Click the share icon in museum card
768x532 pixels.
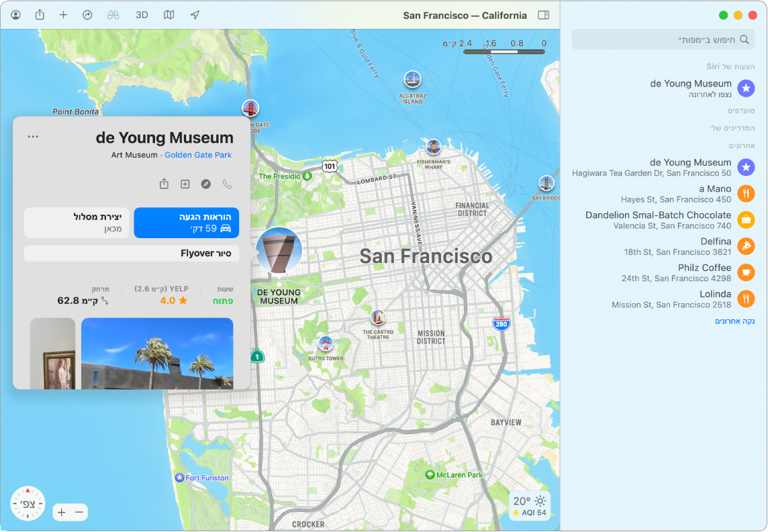coord(164,184)
